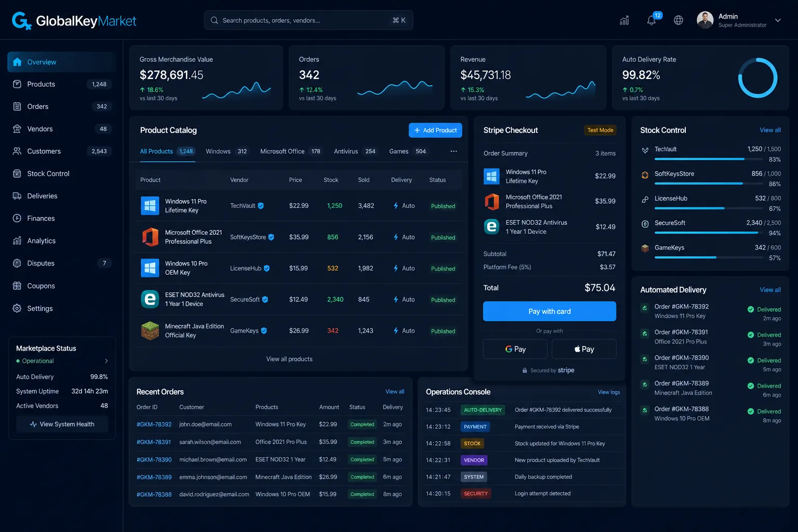
Task: Click the SECURITY log tag
Action: pyautogui.click(x=476, y=494)
